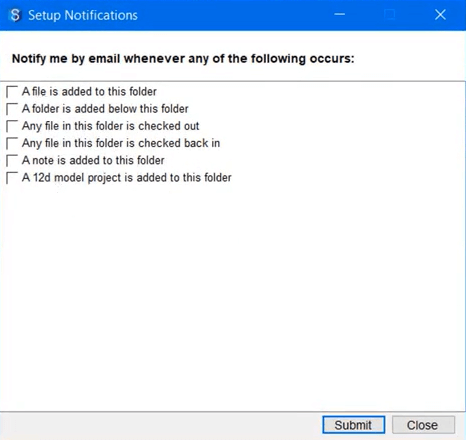Viewport: 466px width, 440px height.
Task: Click the Submit button
Action: (x=354, y=425)
